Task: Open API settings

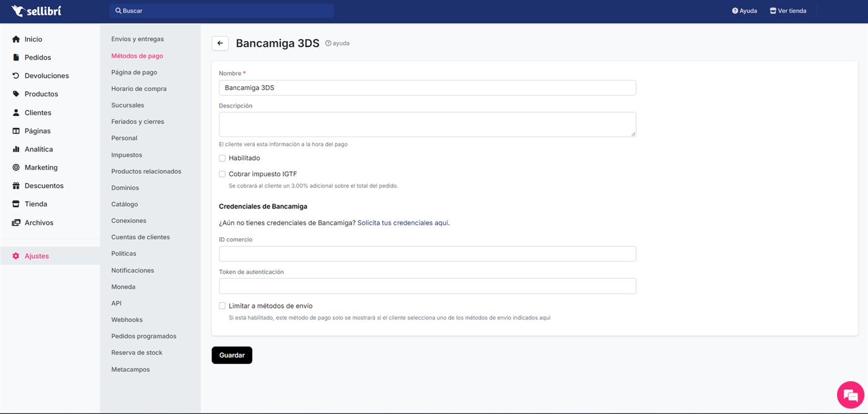Action: [117, 303]
